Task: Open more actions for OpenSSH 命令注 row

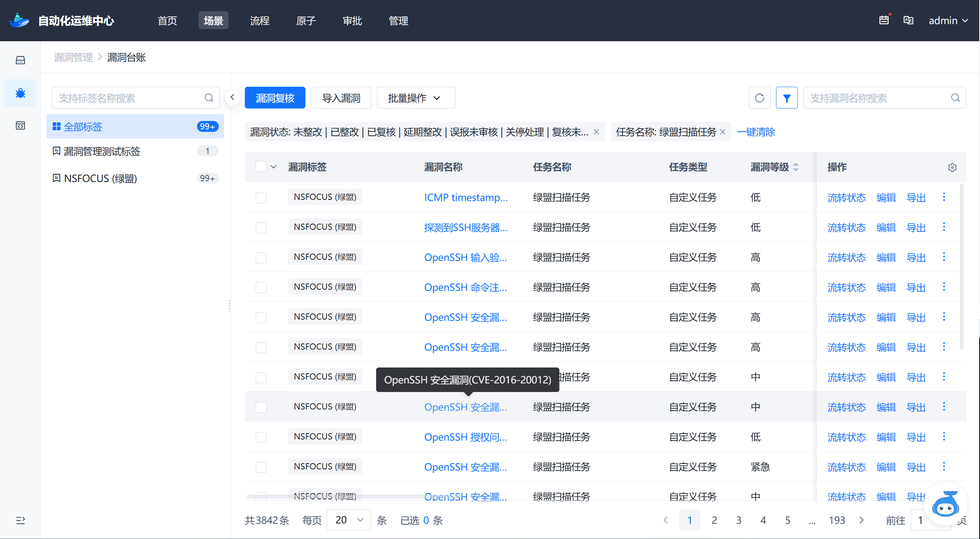Action: click(944, 287)
